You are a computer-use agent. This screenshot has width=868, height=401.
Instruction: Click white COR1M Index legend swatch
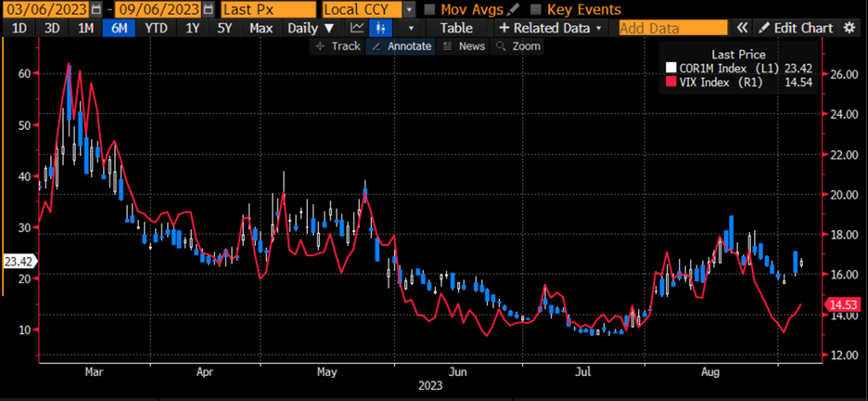pos(670,68)
